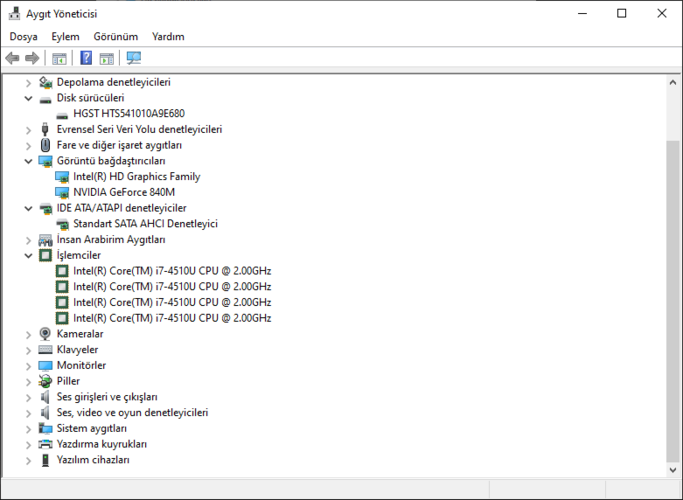The image size is (683, 500).
Task: Expand the Kameralar node
Action: point(28,334)
